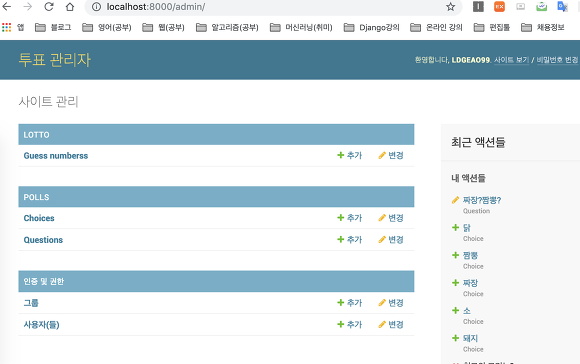Open the 비밀번호 변경 link
Screen dimensions: 580x364
(x=557, y=60)
